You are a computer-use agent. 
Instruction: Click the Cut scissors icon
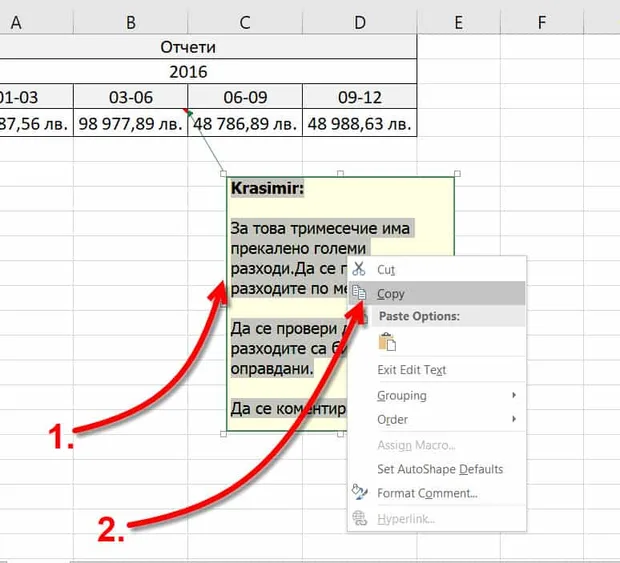[359, 269]
